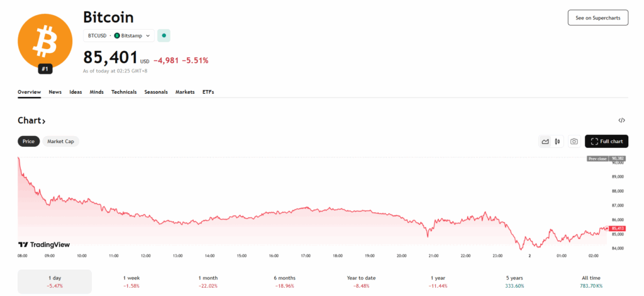Image resolution: width=644 pixels, height=296 pixels.
Task: Toggle chart to Market Cap view
Action: 60,142
